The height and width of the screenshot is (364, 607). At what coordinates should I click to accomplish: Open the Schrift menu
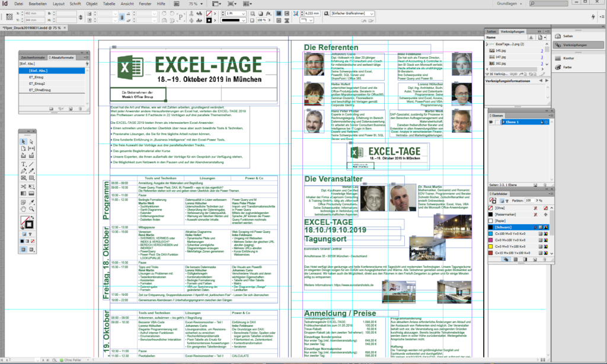(x=75, y=4)
